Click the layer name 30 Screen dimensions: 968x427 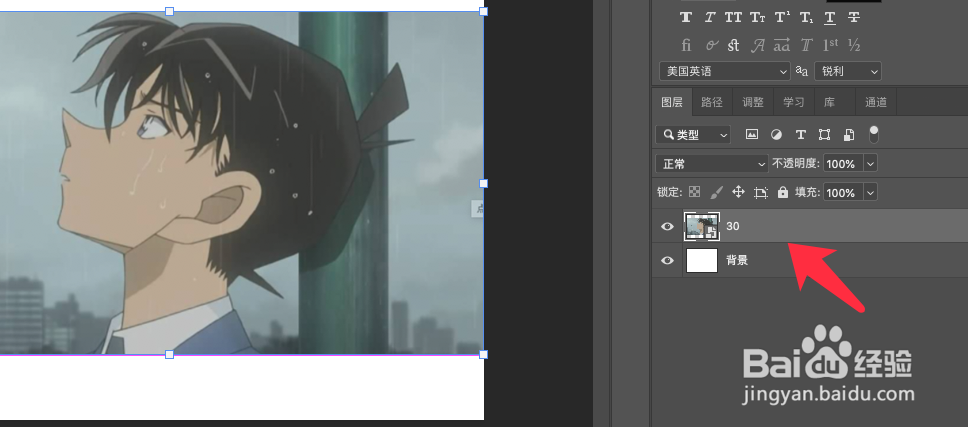pyautogui.click(x=732, y=226)
